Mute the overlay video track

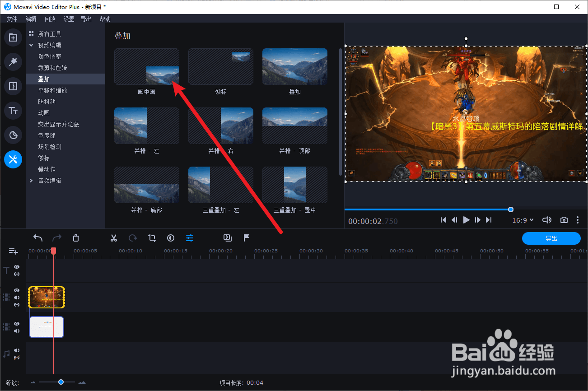pos(17,298)
